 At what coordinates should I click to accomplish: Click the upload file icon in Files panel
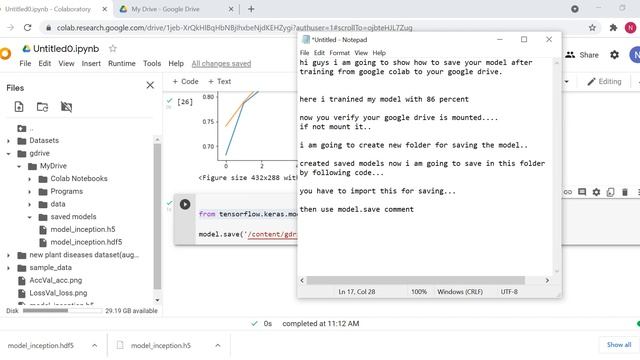[x=19, y=107]
